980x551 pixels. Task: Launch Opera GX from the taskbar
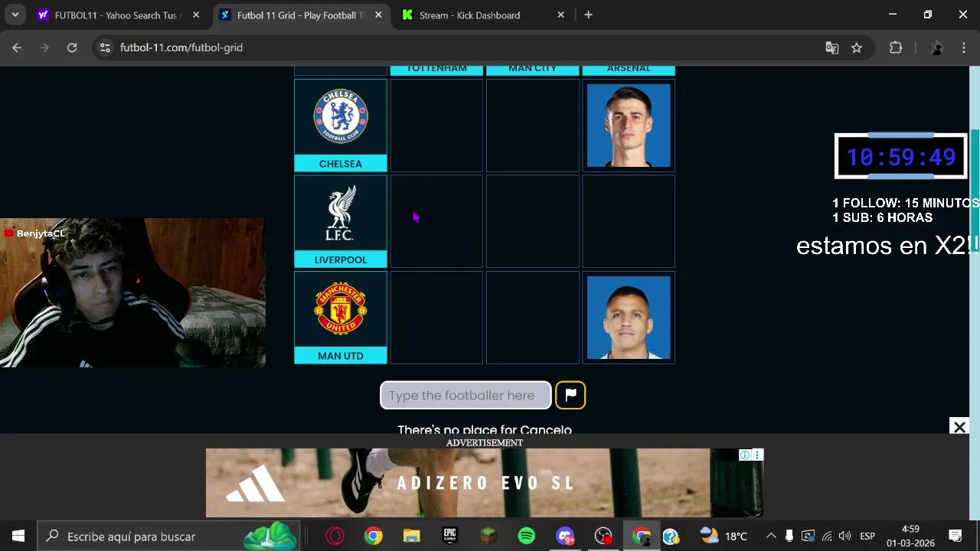pyautogui.click(x=335, y=536)
